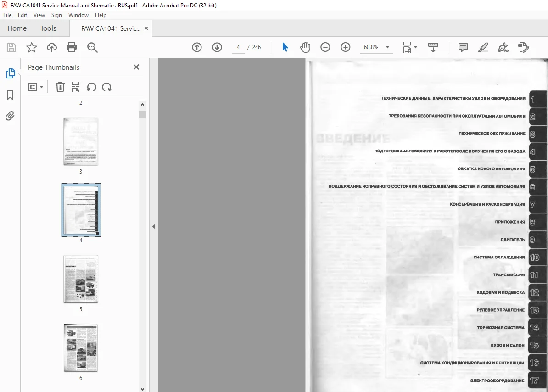
Task: Open the Sign menu
Action: click(56, 15)
